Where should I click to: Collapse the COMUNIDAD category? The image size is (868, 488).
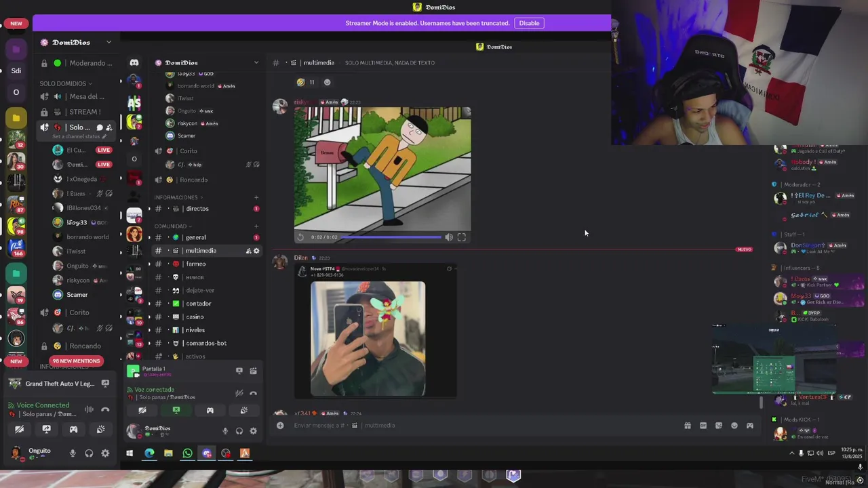click(172, 226)
